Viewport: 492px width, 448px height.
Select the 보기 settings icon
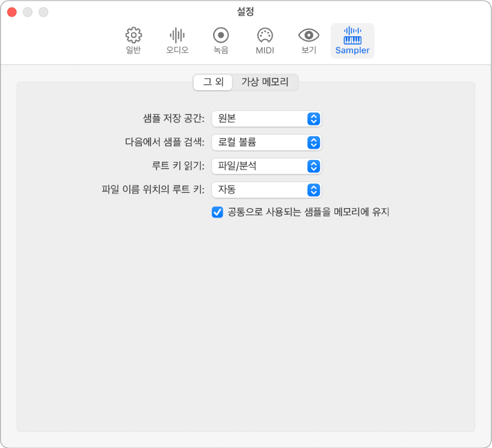tap(308, 40)
